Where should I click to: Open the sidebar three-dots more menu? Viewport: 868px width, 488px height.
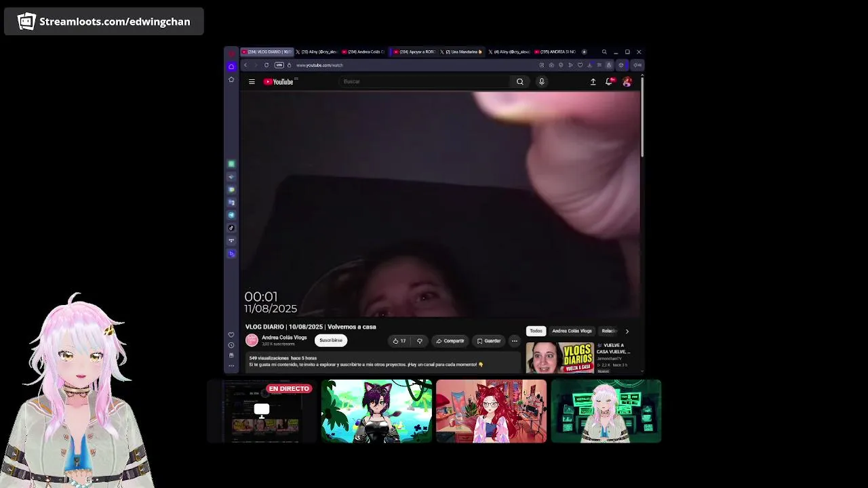point(231,366)
